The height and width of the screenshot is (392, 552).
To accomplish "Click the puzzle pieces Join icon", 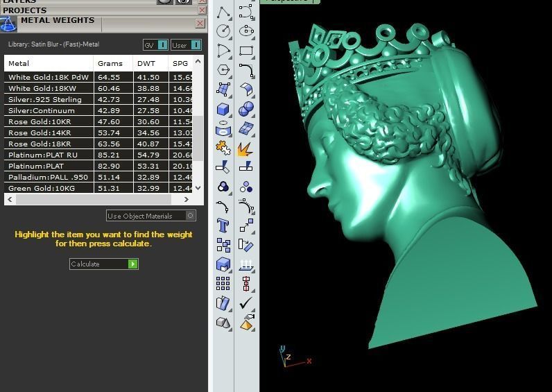I will tap(223, 148).
